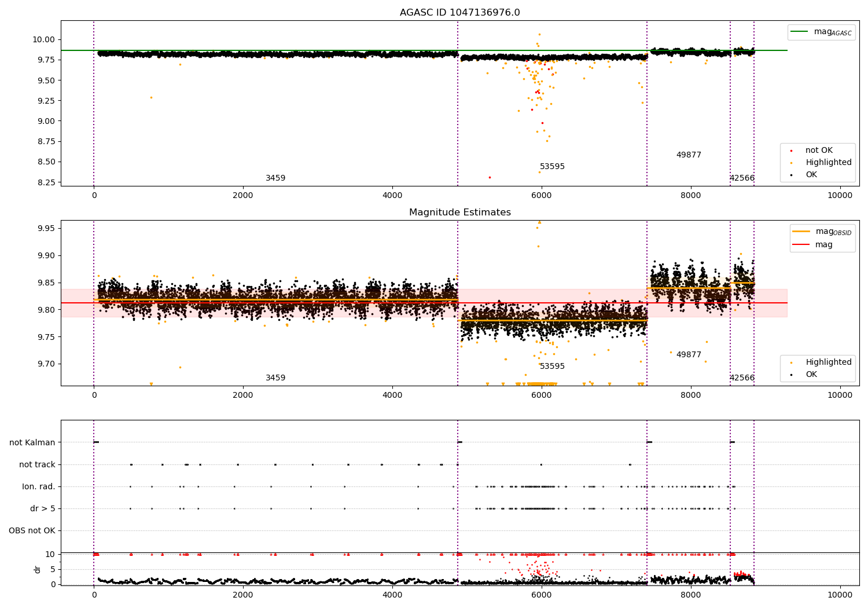
Task: Click obsid label 49877 in top plot
Action: click(x=689, y=155)
